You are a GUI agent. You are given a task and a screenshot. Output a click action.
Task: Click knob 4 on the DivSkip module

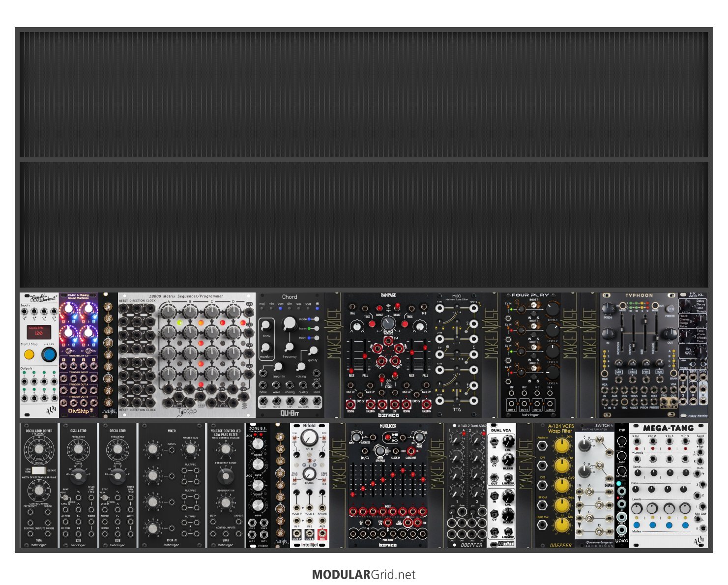88,333
